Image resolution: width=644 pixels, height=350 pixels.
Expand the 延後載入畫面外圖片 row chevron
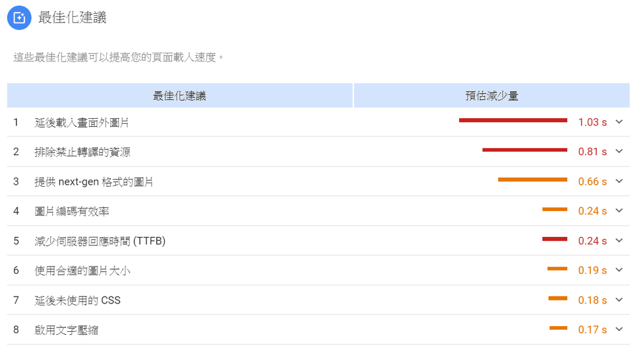(619, 122)
